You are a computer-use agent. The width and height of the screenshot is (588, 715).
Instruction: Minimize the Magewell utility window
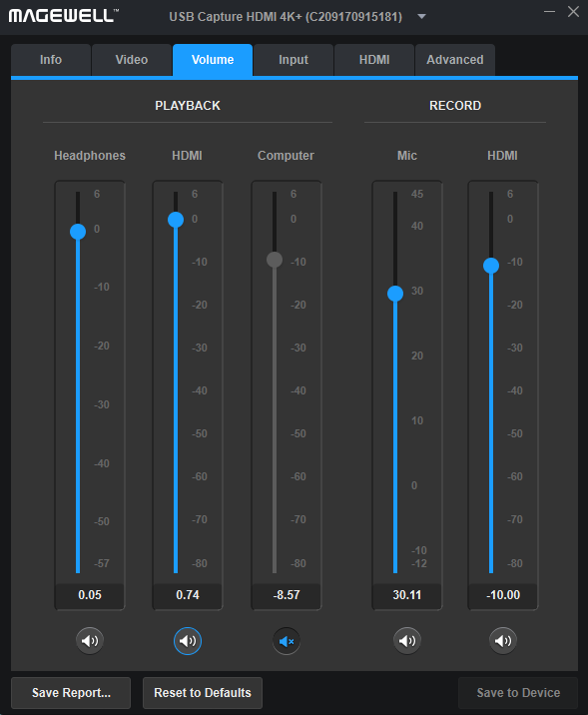pyautogui.click(x=550, y=12)
